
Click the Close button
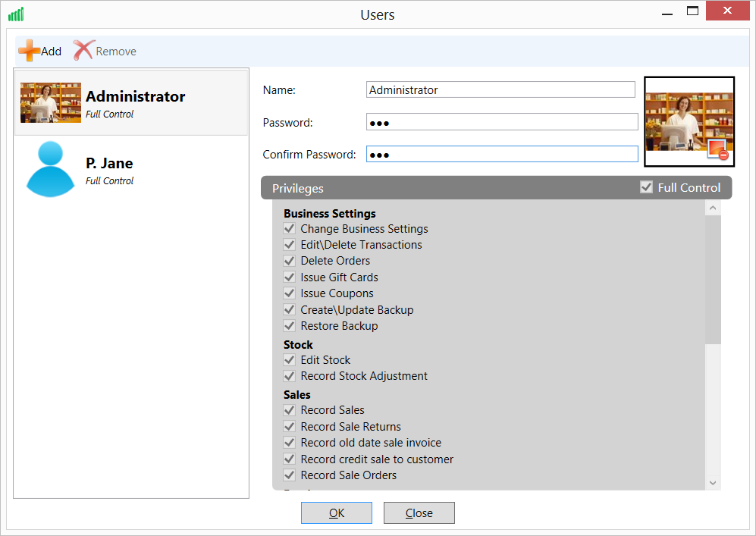point(419,512)
